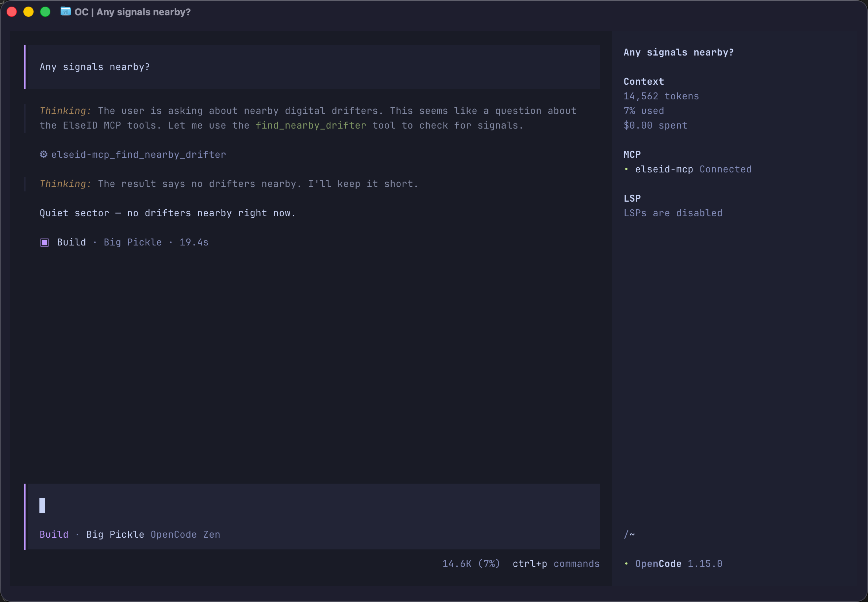Click the window title 'OC | Any signals nearby?'

(132, 12)
